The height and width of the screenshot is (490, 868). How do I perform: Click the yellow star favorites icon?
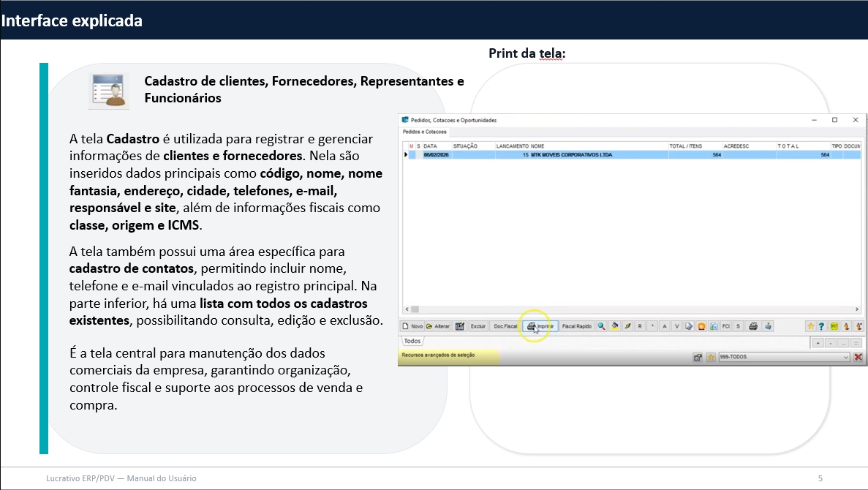(x=810, y=326)
